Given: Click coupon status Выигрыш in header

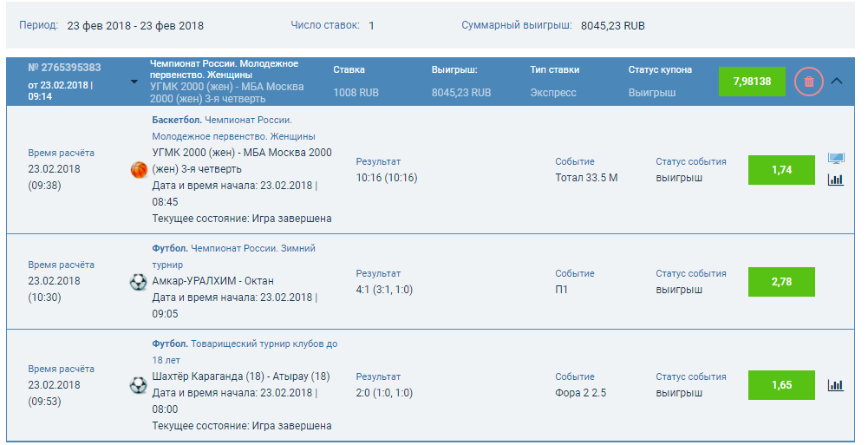Looking at the screenshot, I should 651,93.
